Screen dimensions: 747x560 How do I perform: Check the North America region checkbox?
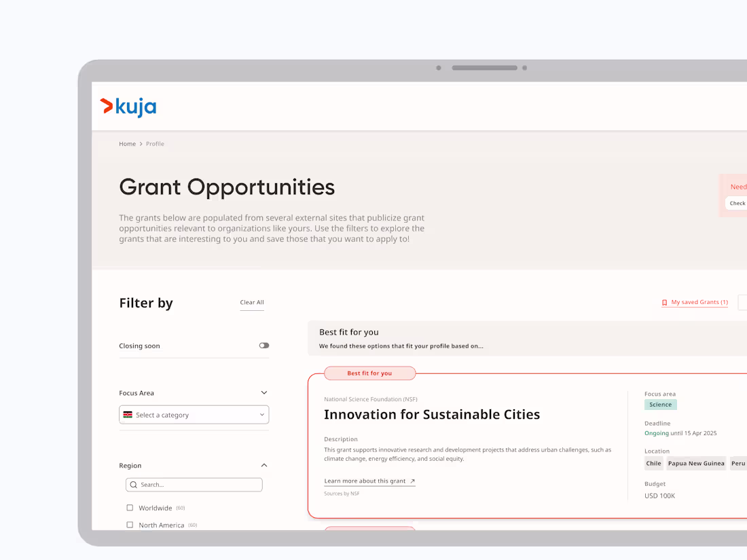(x=129, y=524)
